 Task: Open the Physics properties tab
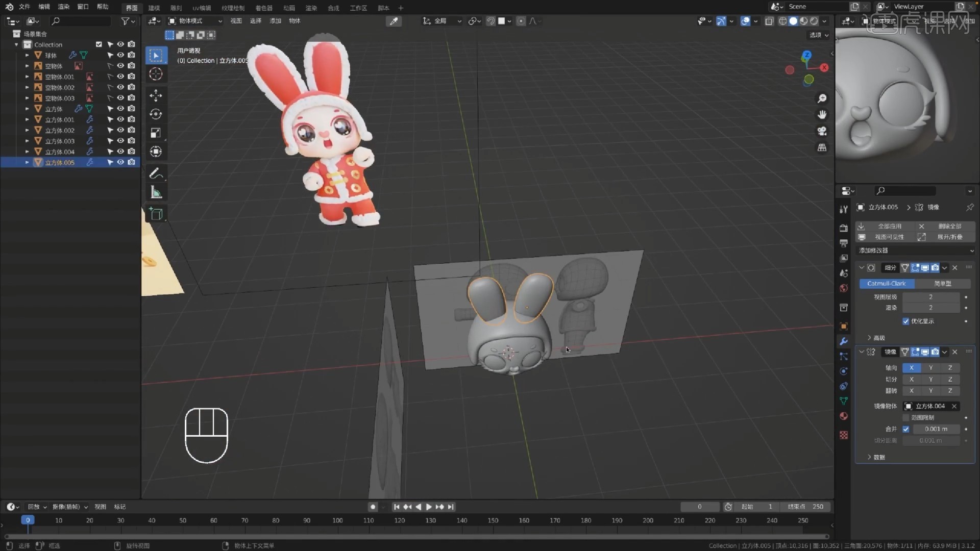tap(844, 371)
